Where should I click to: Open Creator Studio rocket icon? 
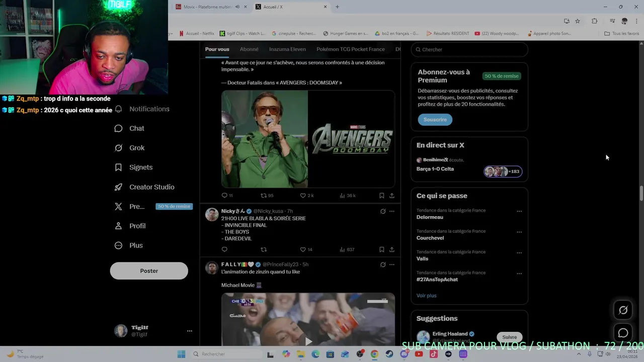[118, 187]
